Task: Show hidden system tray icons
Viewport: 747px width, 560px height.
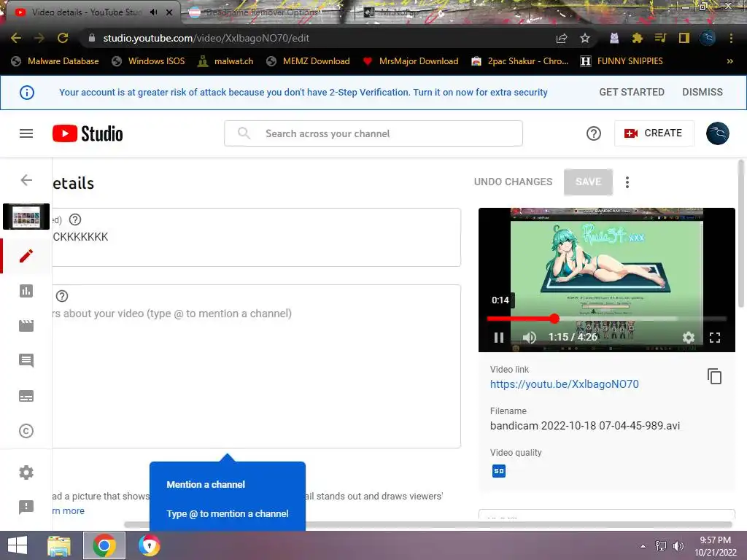Action: click(643, 546)
